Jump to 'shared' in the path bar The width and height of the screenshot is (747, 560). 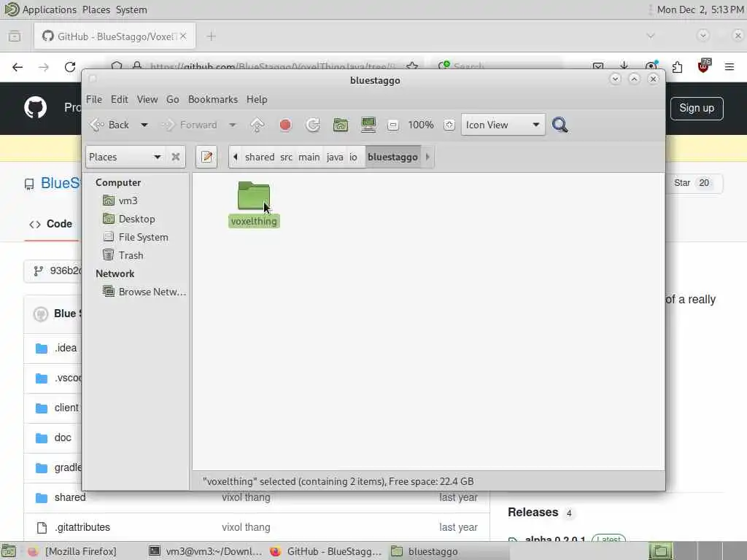260,157
